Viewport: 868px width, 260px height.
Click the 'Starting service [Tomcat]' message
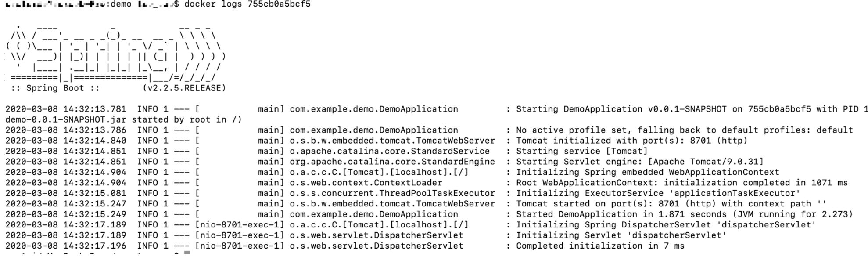click(581, 152)
